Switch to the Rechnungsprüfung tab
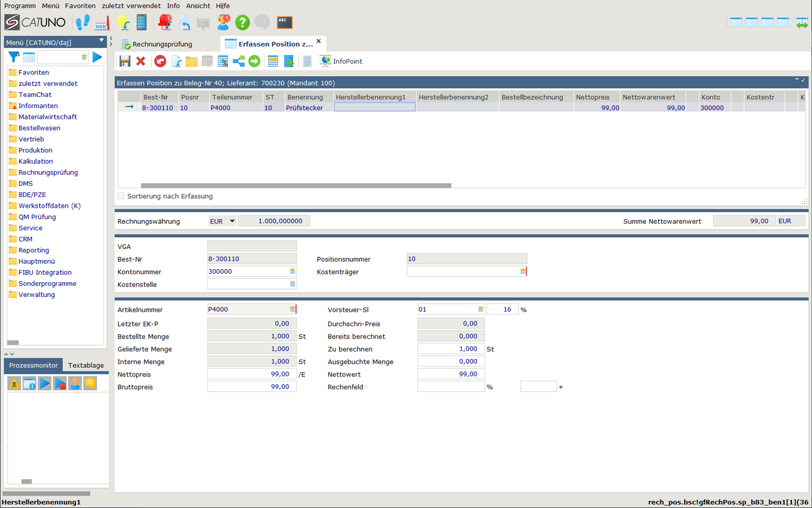The width and height of the screenshot is (812, 508). click(x=162, y=44)
